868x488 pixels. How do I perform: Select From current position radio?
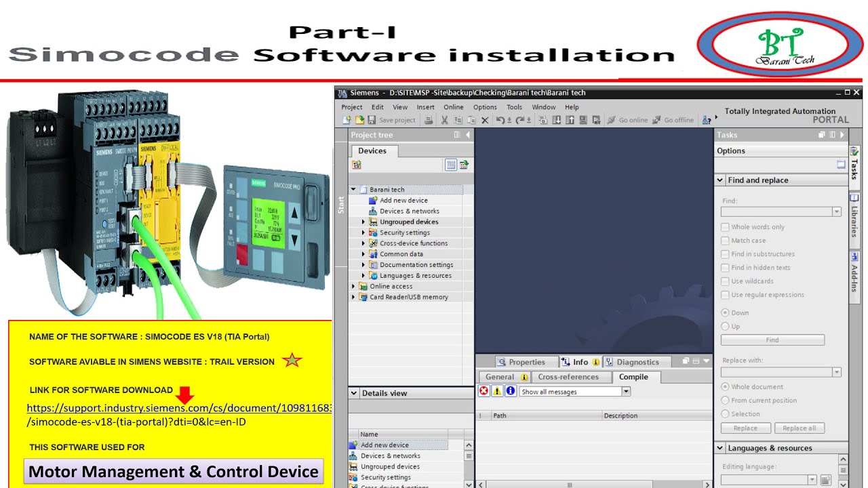tap(725, 400)
